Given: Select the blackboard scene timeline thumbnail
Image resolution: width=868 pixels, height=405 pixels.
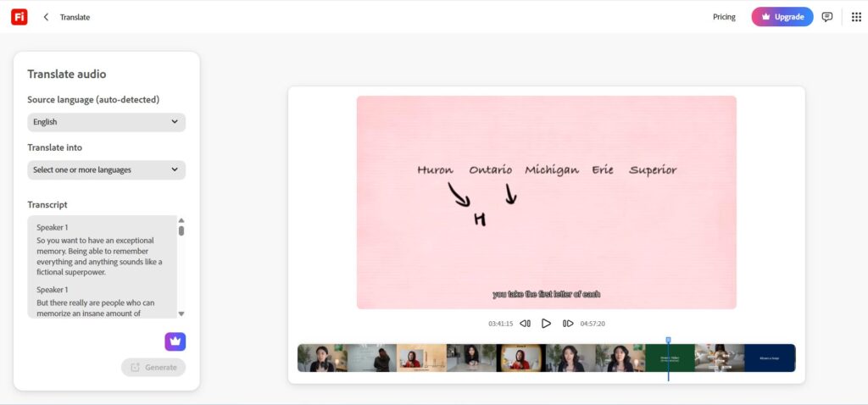Looking at the screenshot, I should click(x=372, y=358).
